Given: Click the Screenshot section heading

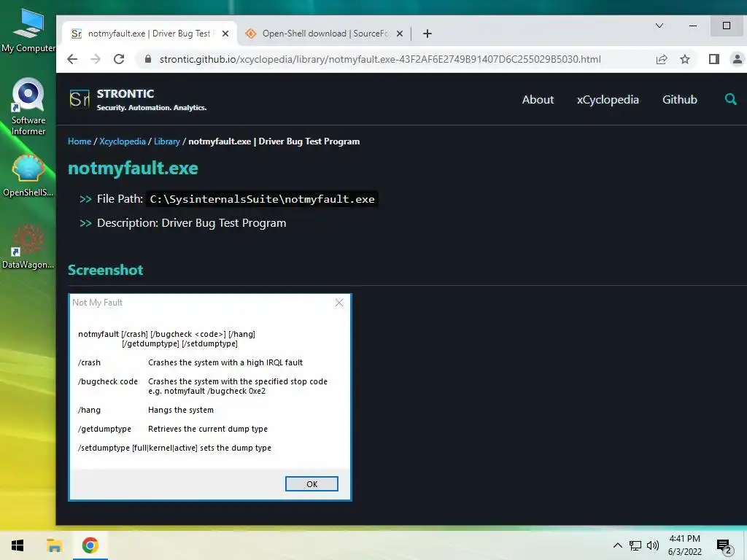Looking at the screenshot, I should coord(105,270).
